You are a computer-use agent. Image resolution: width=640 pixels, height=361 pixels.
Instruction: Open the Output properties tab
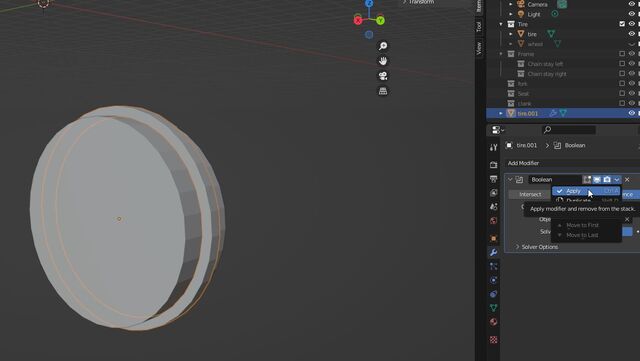[x=493, y=179]
